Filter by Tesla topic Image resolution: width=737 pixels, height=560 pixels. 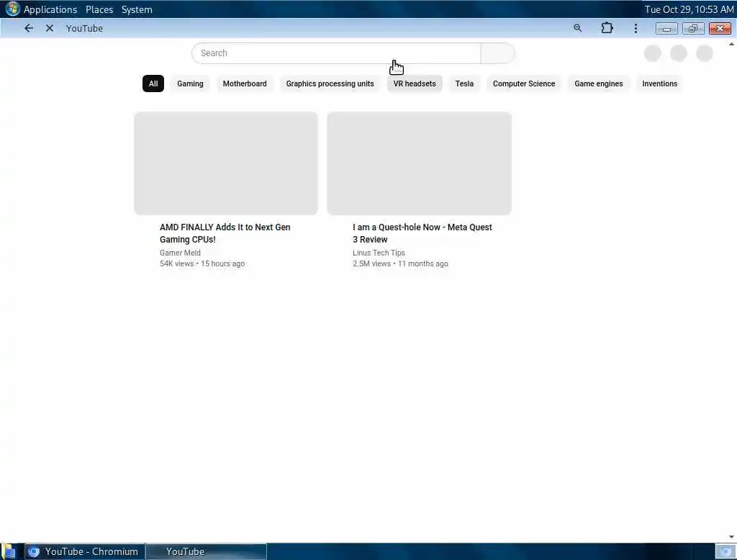click(464, 83)
